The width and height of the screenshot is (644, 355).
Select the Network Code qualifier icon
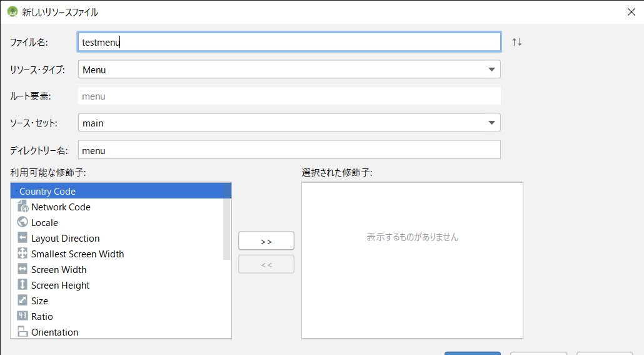pos(23,207)
